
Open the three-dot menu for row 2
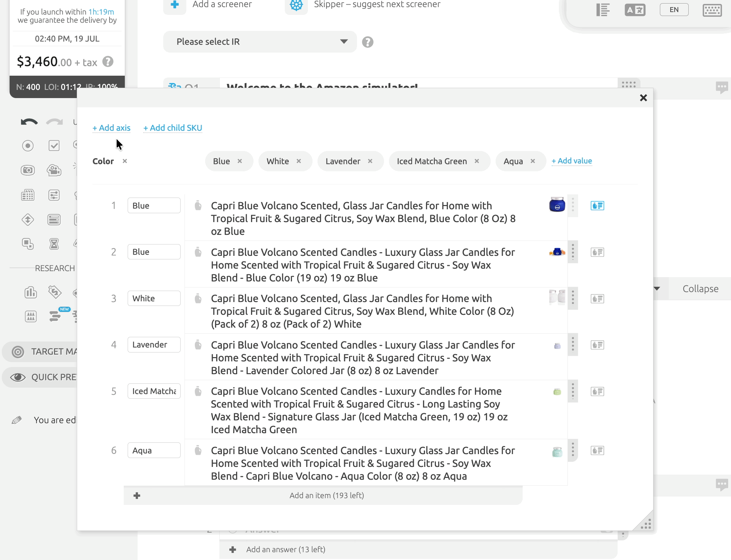tap(573, 252)
